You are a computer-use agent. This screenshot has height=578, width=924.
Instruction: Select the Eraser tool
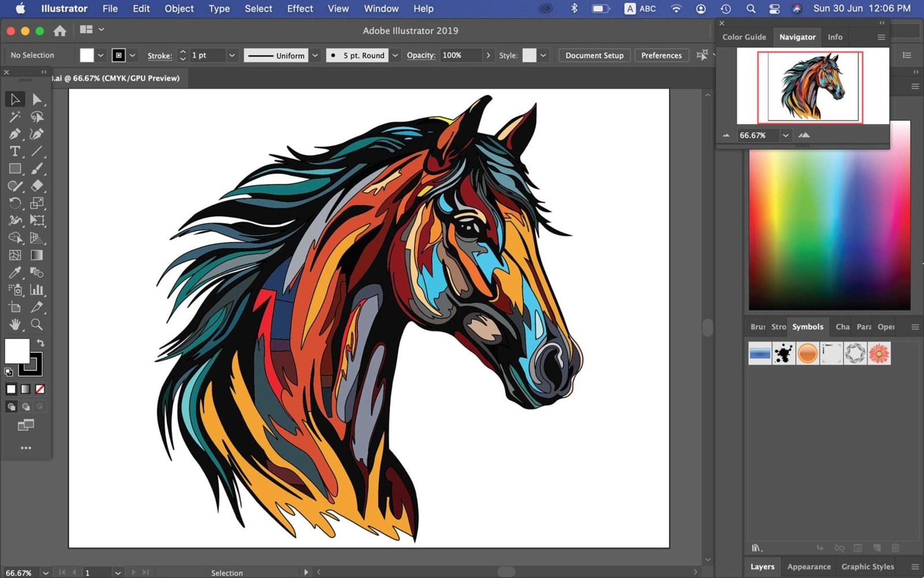click(x=37, y=186)
